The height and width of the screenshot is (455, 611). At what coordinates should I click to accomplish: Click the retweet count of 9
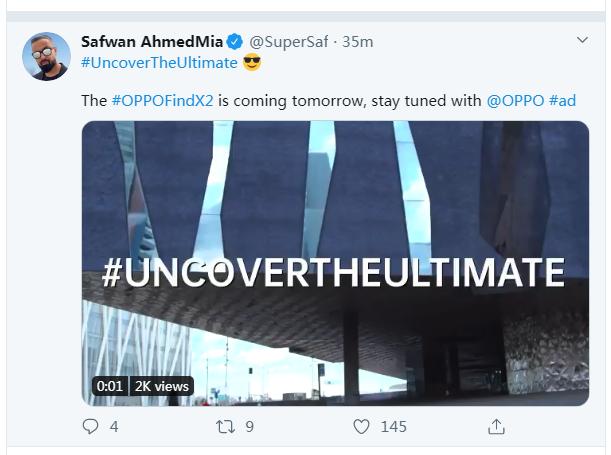(249, 426)
